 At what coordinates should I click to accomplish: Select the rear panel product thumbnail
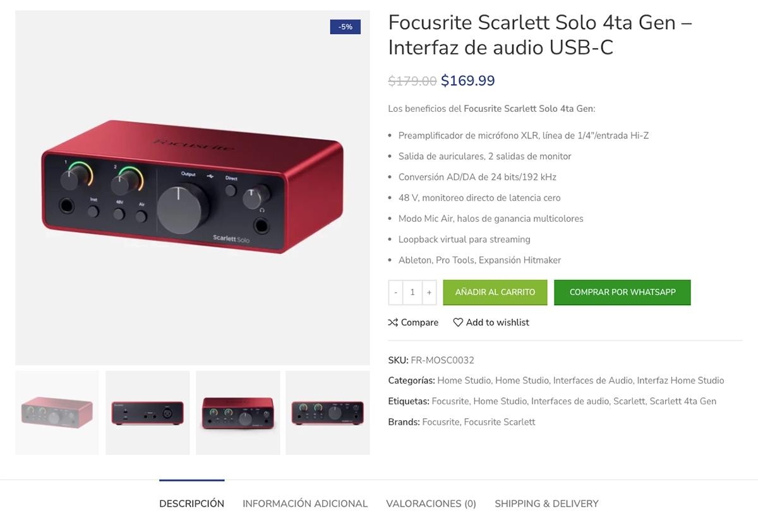click(147, 413)
